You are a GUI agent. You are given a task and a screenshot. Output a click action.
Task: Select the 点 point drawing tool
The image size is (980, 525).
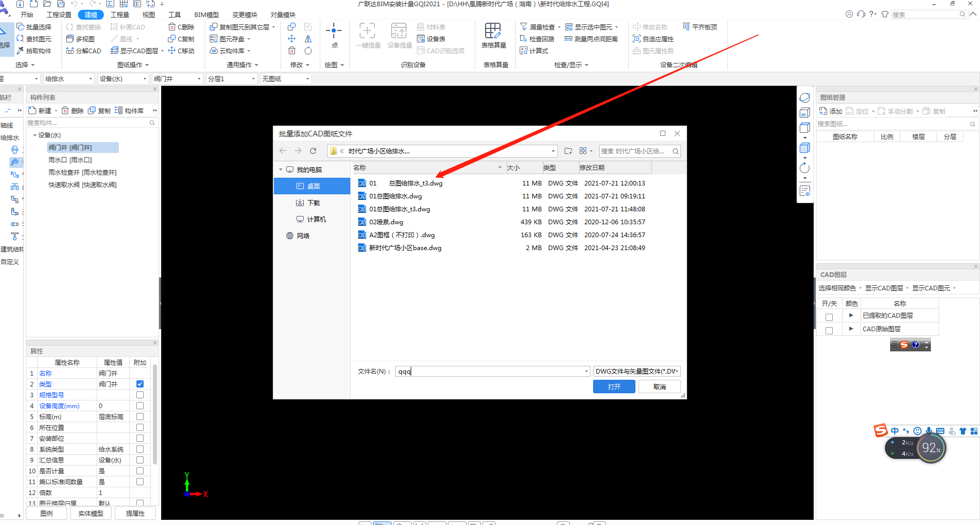point(334,36)
